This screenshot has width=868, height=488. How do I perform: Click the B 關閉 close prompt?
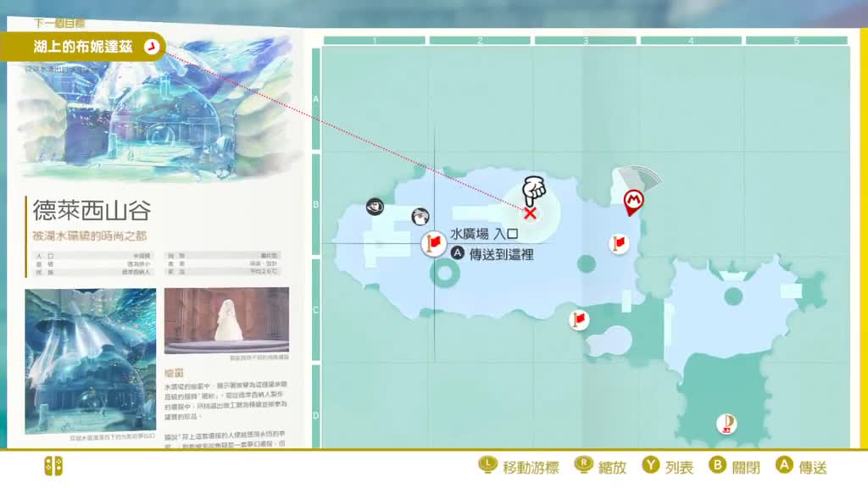(735, 467)
